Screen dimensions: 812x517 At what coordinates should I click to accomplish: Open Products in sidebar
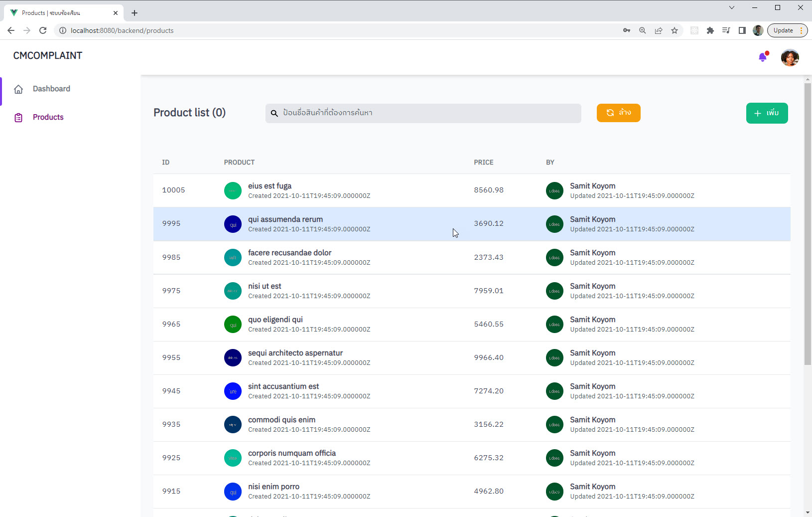tap(48, 117)
